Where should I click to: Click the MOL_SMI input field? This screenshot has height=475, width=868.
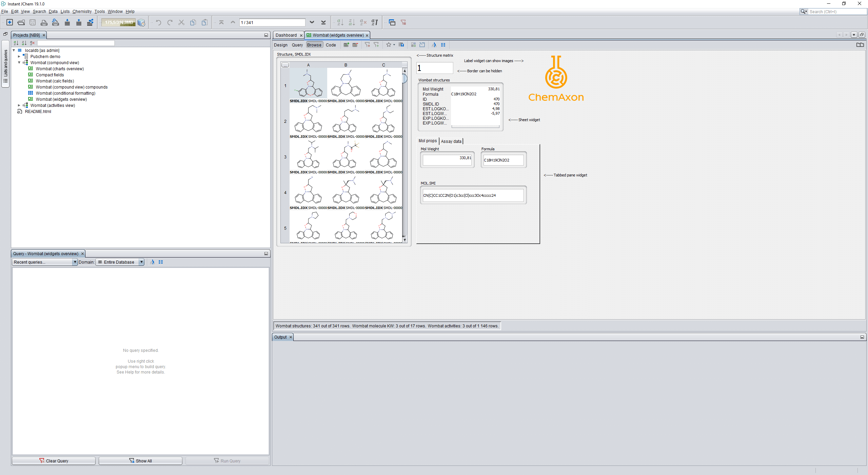[472, 195]
